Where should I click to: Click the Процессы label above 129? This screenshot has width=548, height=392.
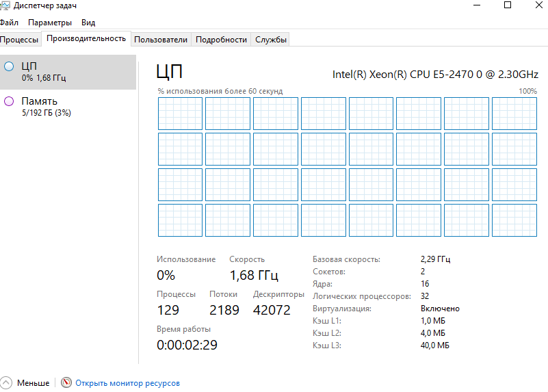tap(176, 294)
